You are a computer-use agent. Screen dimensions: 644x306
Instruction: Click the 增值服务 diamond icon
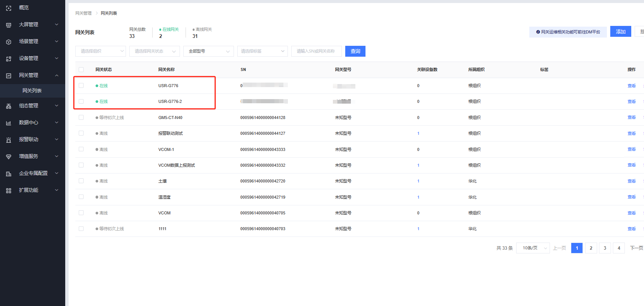click(x=9, y=157)
